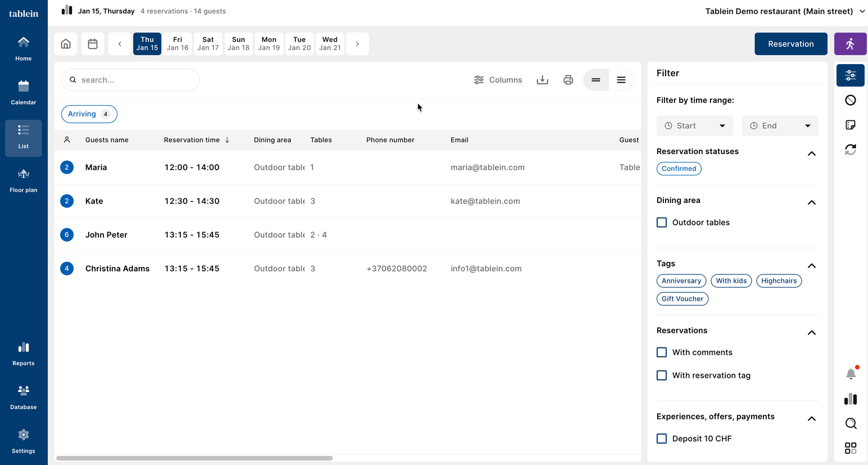Open notifications bell icon
The width and height of the screenshot is (868, 465).
pos(851,374)
